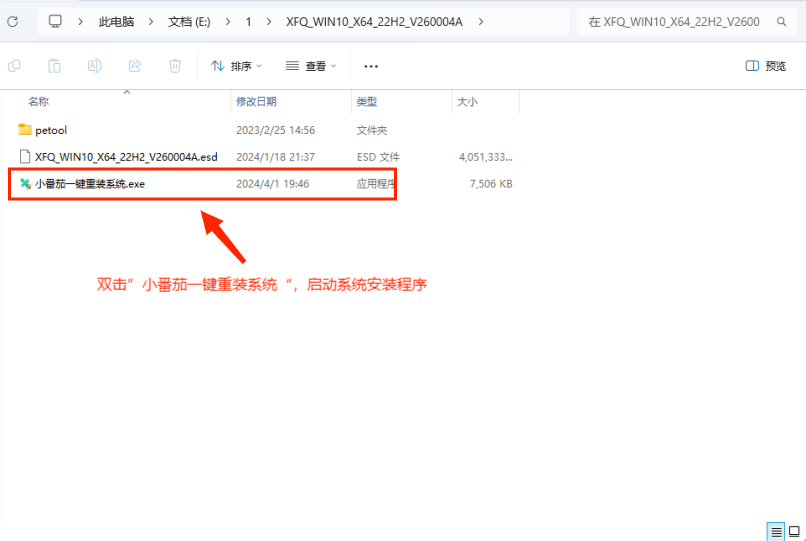This screenshot has height=541, width=806.
Task: Click the 此电脑 breadcrumb
Action: point(117,21)
